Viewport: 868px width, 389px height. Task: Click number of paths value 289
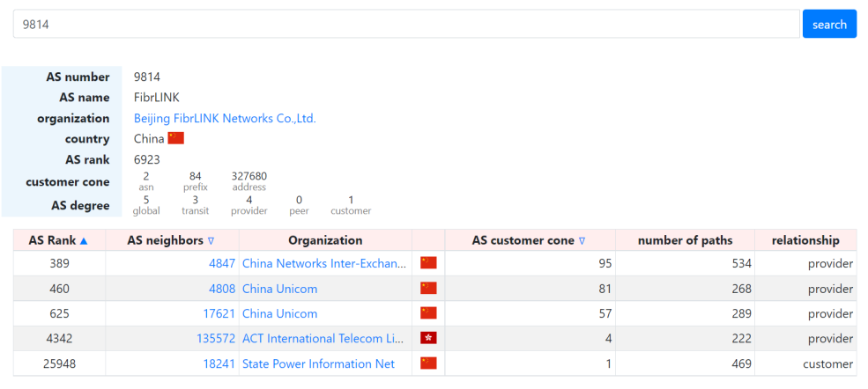click(741, 314)
